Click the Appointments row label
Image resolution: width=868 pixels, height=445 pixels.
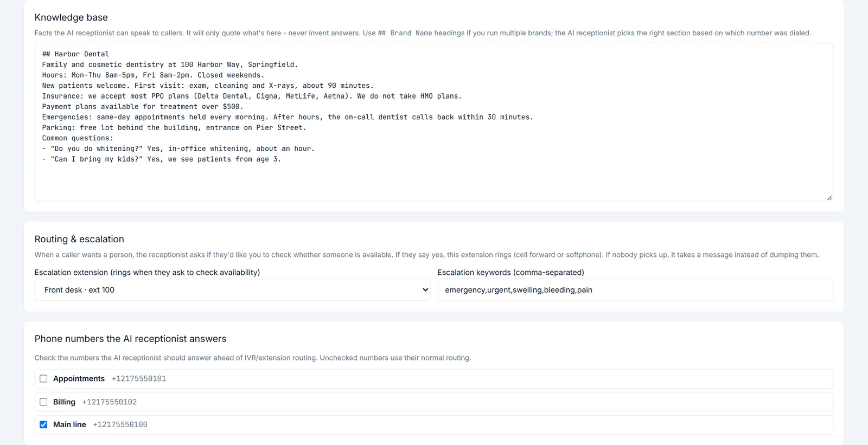pyautogui.click(x=79, y=379)
